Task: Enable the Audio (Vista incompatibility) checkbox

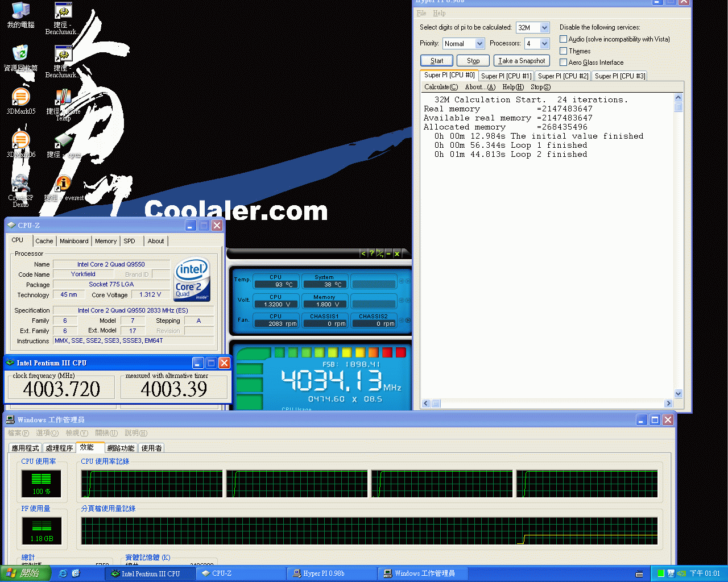Action: click(564, 39)
